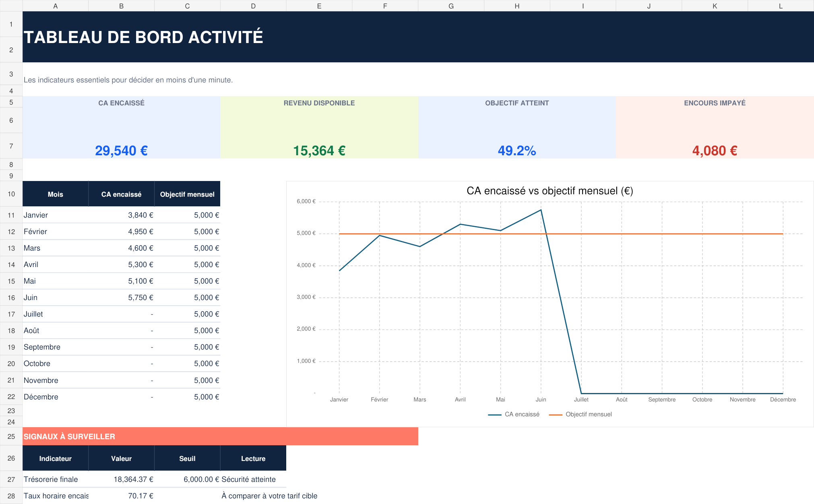Click the SIGNAUX À SURVEILLER section banner
Screen dimensions: 814x504
pos(220,436)
